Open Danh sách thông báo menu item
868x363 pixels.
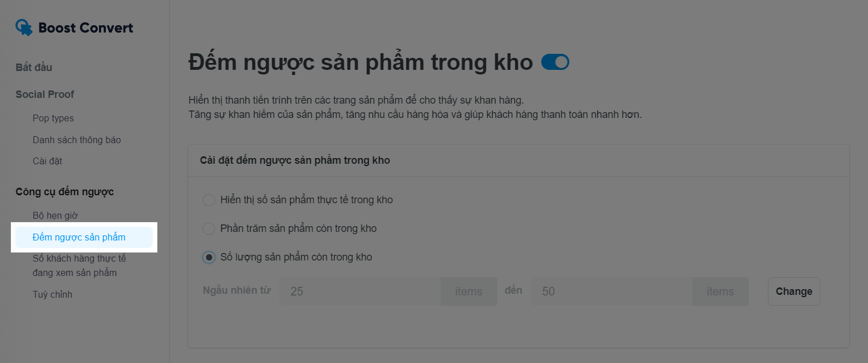coord(77,140)
